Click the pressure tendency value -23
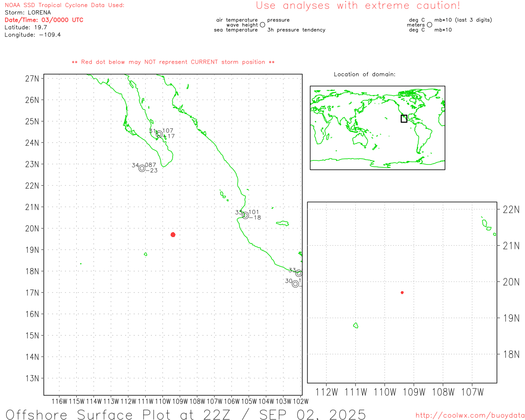The width and height of the screenshot is (525, 420). (151, 171)
